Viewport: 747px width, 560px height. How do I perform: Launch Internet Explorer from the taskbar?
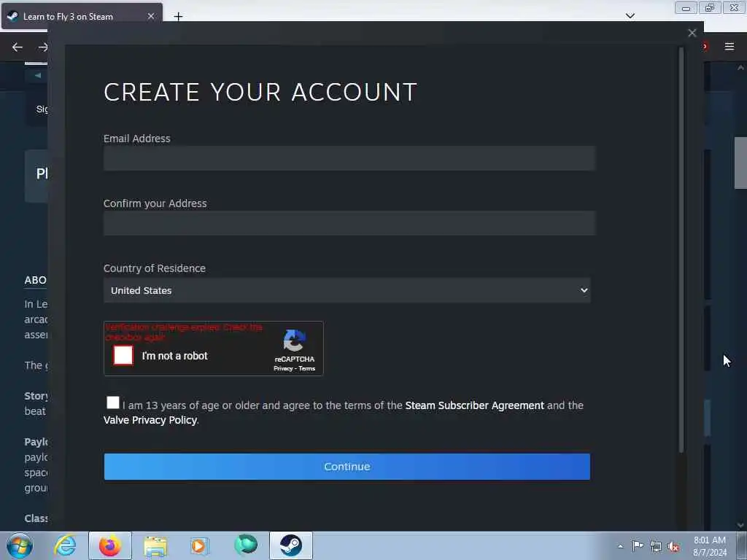pyautogui.click(x=65, y=545)
